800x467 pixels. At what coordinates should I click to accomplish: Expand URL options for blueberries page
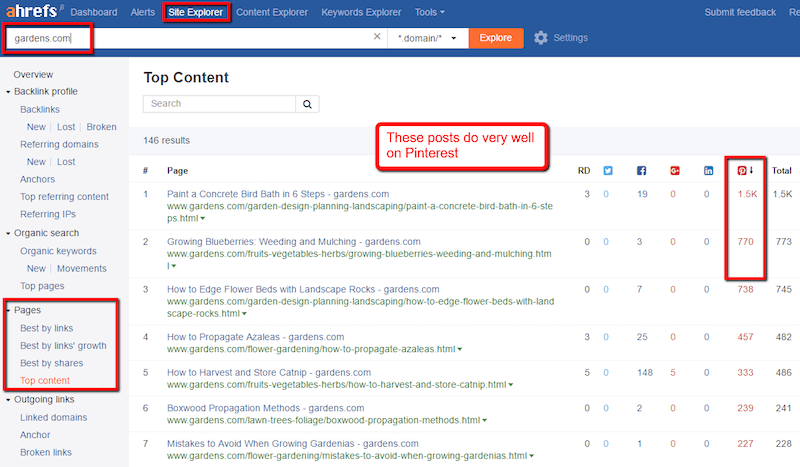point(174,266)
